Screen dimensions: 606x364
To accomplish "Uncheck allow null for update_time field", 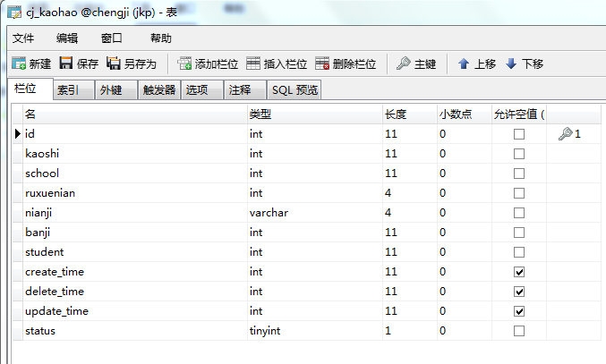I will click(519, 311).
